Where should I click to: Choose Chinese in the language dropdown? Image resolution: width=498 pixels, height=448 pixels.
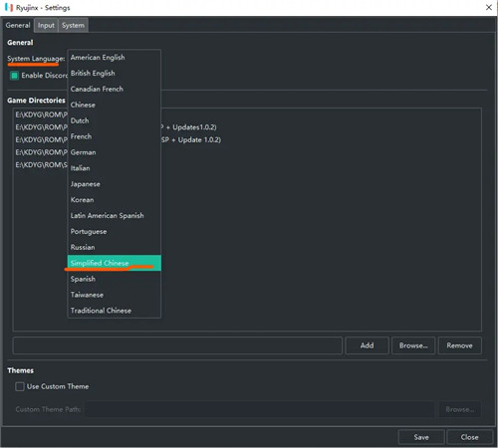click(115, 105)
